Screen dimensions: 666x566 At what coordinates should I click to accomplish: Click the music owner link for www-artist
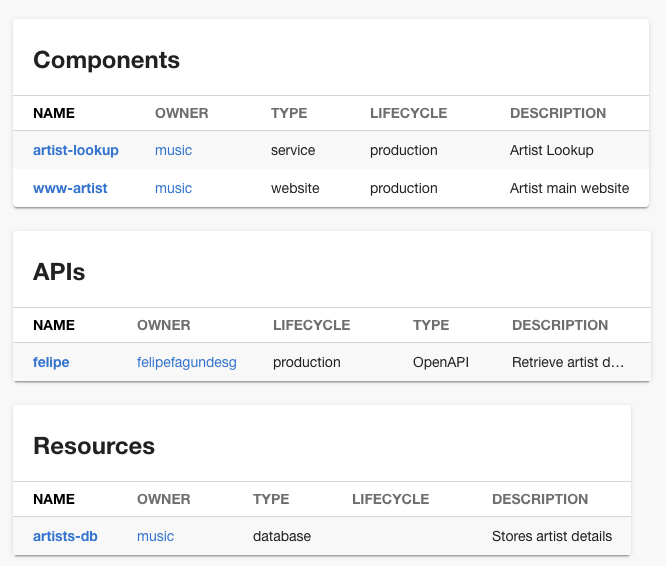point(173,188)
